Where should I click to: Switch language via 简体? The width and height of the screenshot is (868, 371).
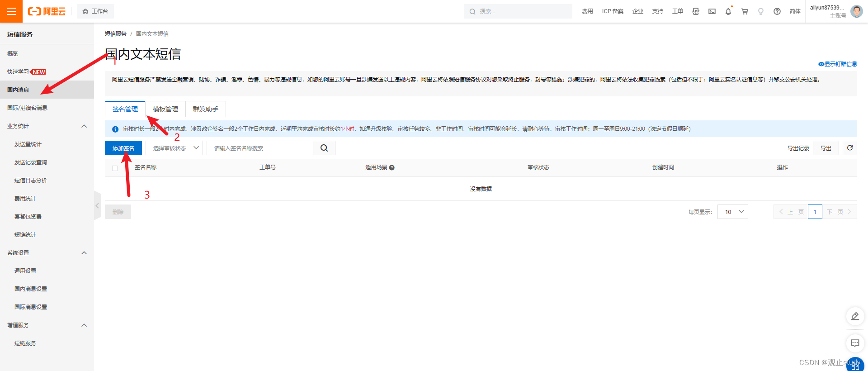coord(795,11)
